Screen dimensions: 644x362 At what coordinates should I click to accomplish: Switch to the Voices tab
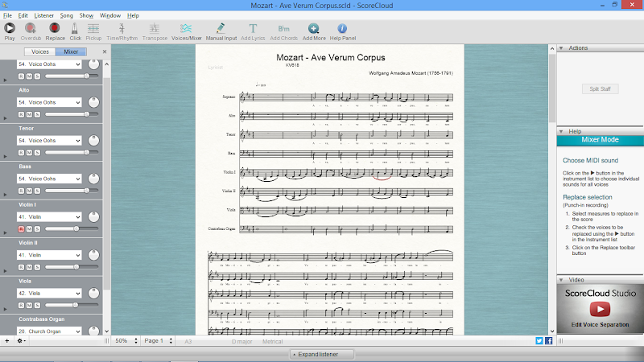pyautogui.click(x=39, y=51)
